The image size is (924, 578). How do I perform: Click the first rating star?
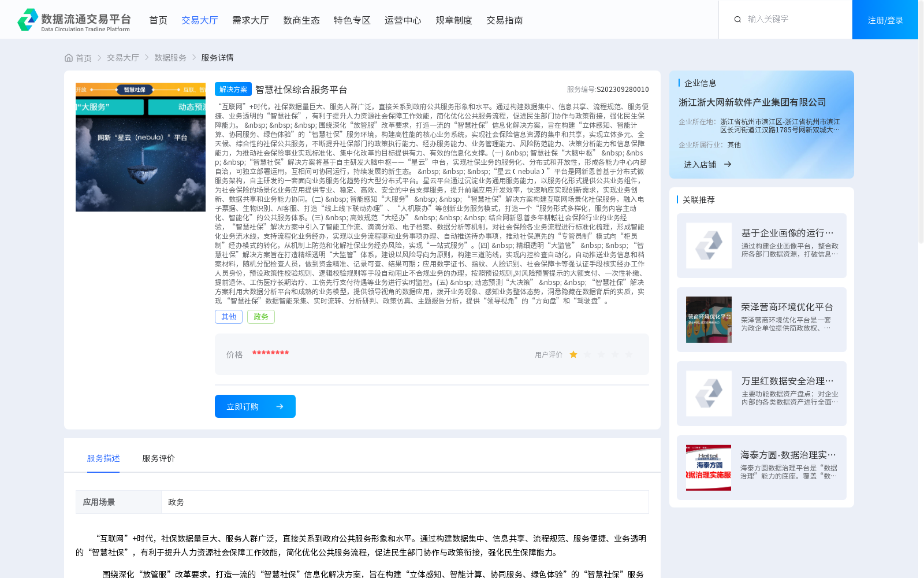573,354
